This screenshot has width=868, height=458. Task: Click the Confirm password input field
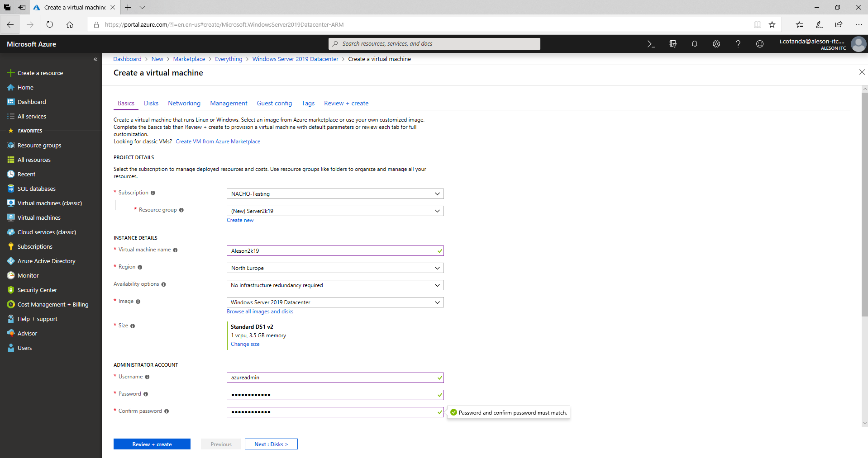coord(335,412)
